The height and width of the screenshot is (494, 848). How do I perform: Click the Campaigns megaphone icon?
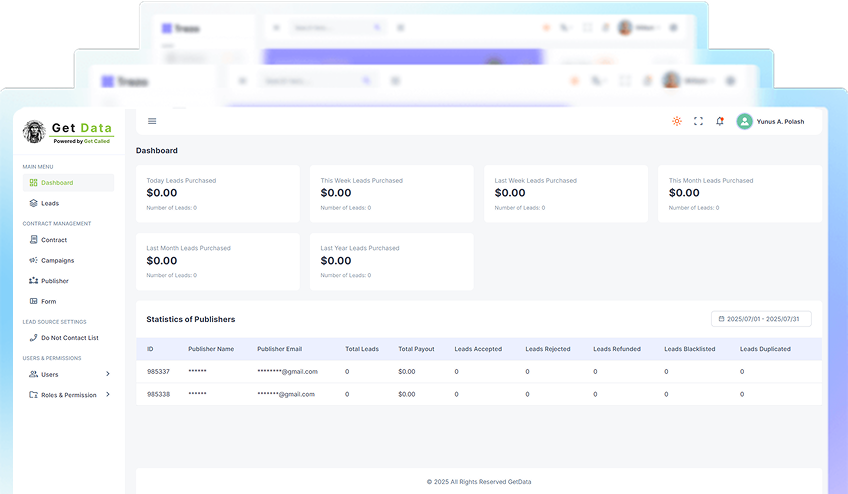(33, 260)
